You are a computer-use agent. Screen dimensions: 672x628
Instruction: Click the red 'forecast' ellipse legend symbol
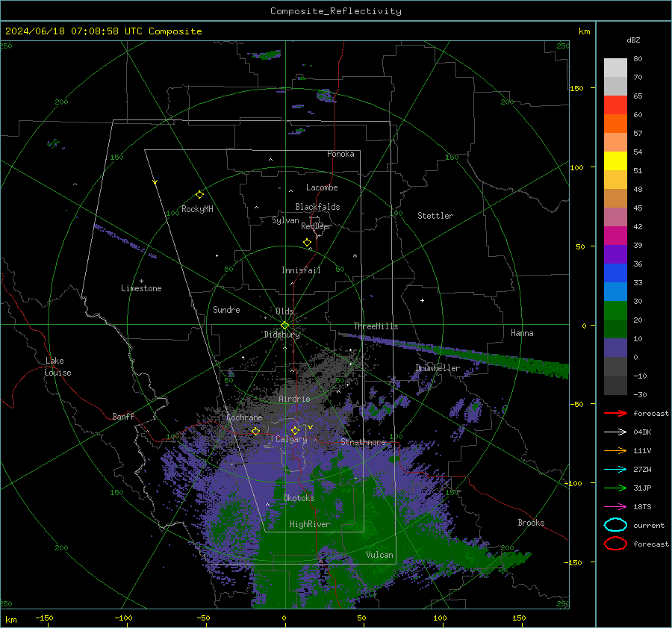point(615,544)
